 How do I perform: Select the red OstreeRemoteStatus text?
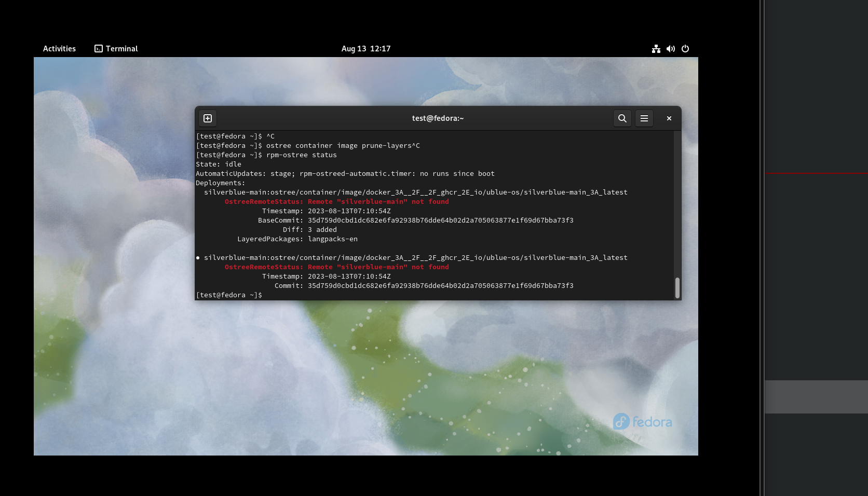point(336,201)
